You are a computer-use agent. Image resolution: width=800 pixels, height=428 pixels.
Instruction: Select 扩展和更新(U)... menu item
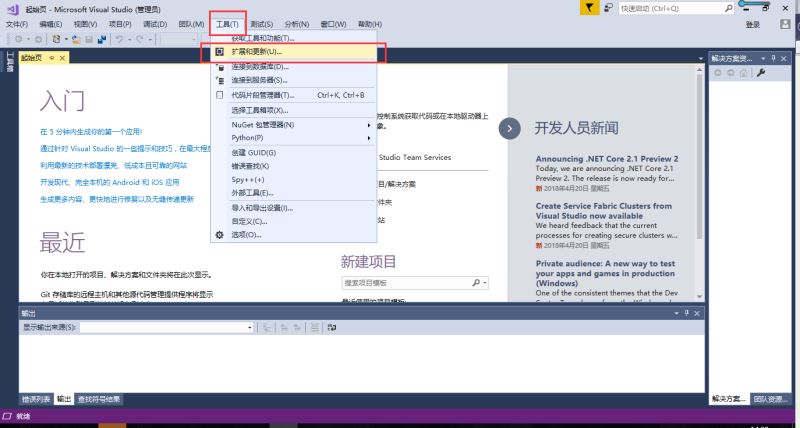294,52
